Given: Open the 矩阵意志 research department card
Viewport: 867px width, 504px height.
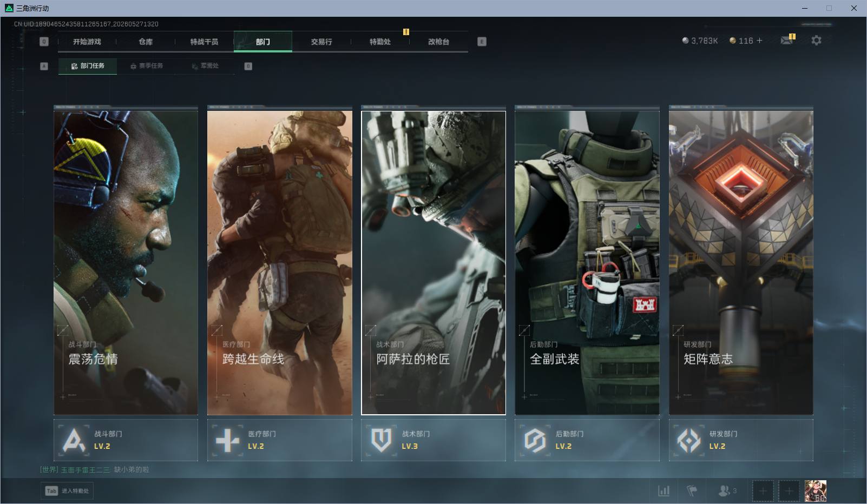Looking at the screenshot, I should point(741,263).
